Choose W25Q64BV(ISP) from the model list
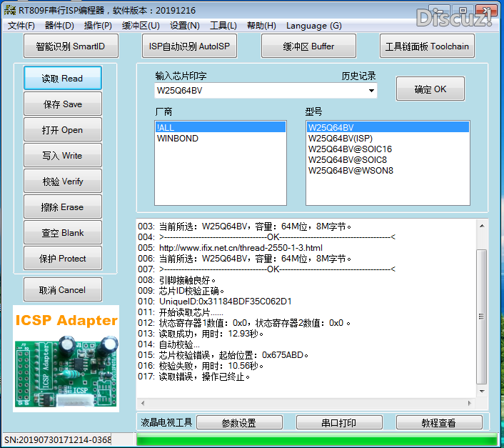 (x=340, y=139)
